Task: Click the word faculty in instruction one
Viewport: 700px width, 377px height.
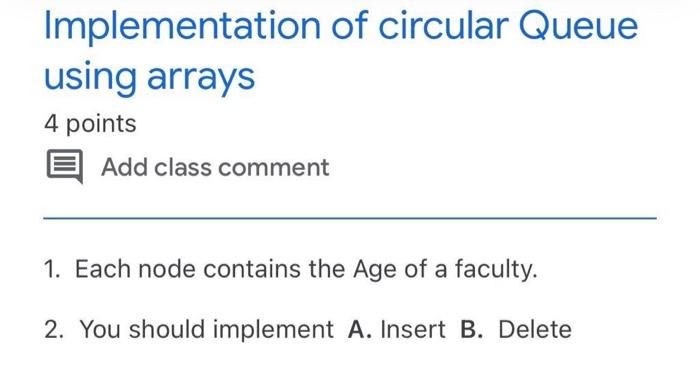Action: (x=493, y=269)
